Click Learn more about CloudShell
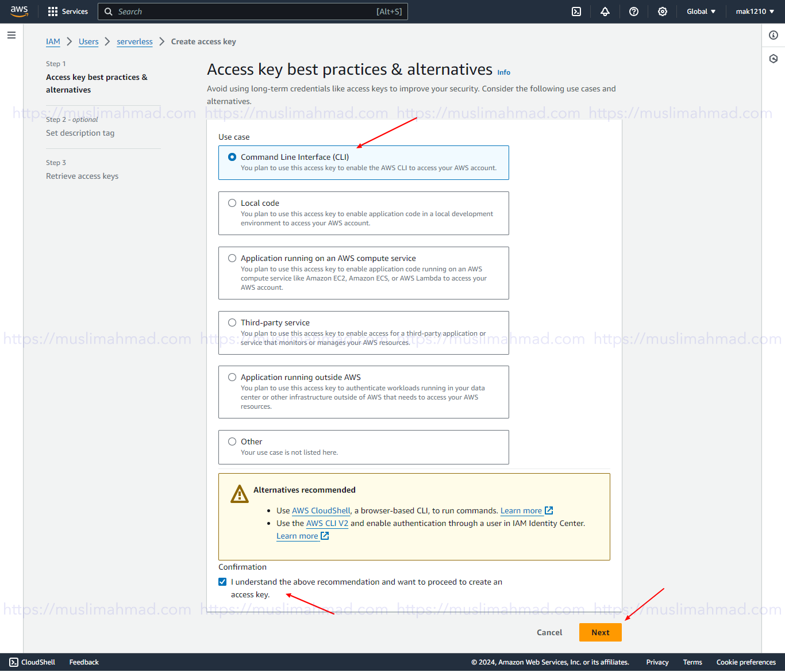Image resolution: width=785 pixels, height=672 pixels. 521,510
